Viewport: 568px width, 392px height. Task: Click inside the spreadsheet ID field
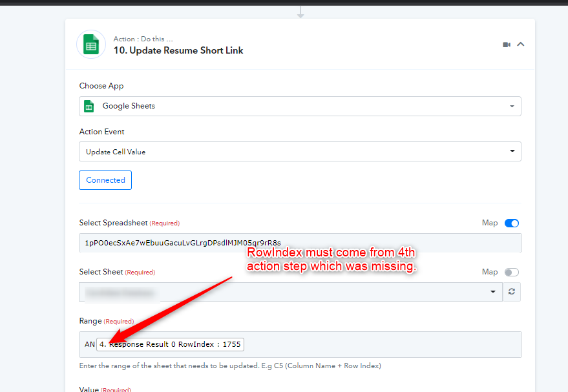point(300,243)
